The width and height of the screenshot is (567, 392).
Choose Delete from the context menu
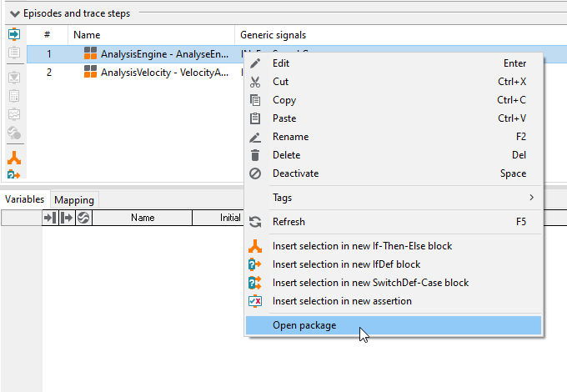click(x=394, y=155)
